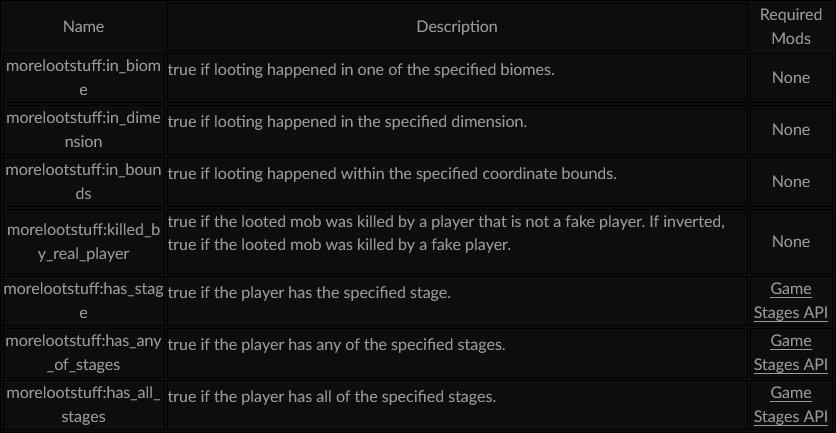The width and height of the screenshot is (836, 433).
Task: Click None cell in in_biome row
Action: [791, 78]
